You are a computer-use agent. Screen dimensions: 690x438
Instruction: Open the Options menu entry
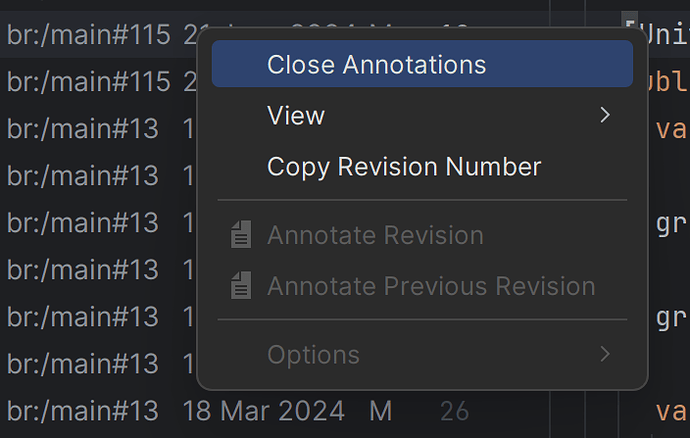313,354
